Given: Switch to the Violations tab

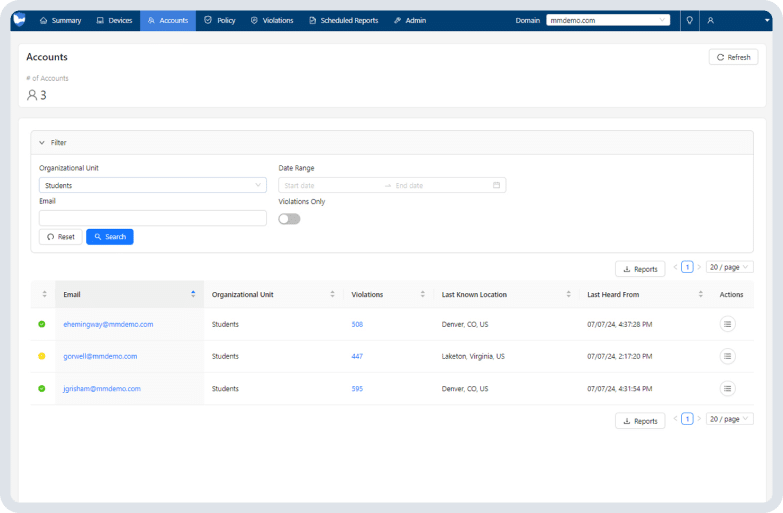Looking at the screenshot, I should point(272,20).
